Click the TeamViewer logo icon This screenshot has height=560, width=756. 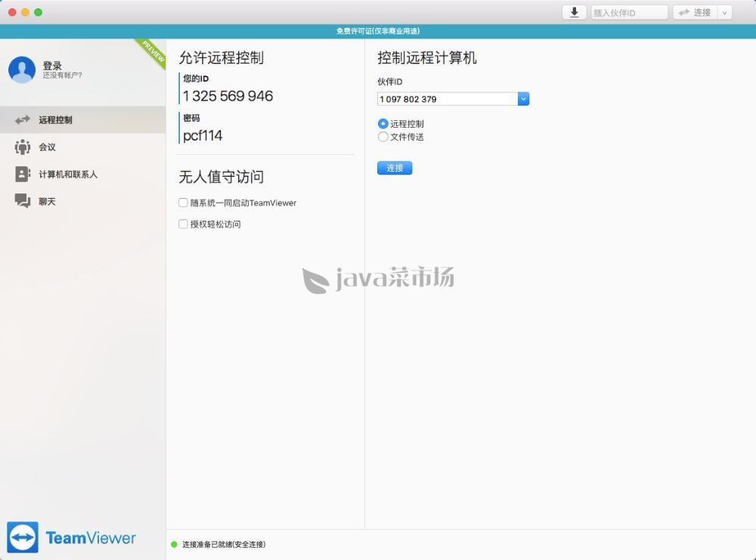(x=23, y=537)
